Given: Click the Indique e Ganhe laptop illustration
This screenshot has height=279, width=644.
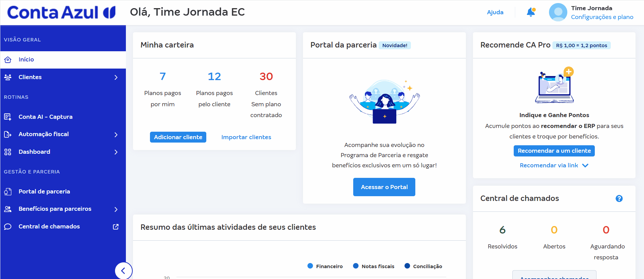Looking at the screenshot, I should pos(554,85).
